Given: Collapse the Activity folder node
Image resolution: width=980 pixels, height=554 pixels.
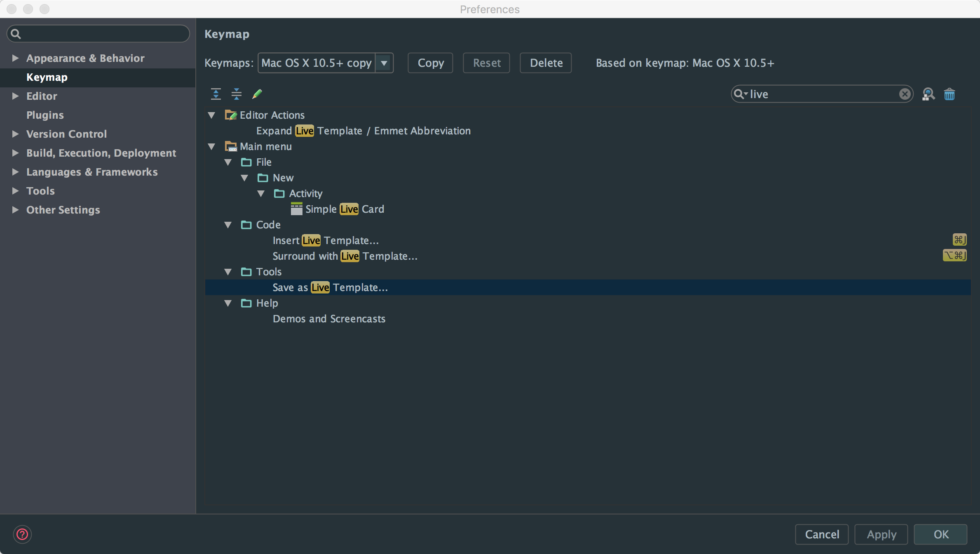Looking at the screenshot, I should click(x=261, y=193).
